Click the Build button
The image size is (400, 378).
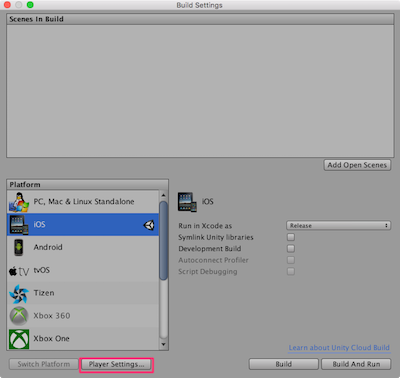[284, 364]
